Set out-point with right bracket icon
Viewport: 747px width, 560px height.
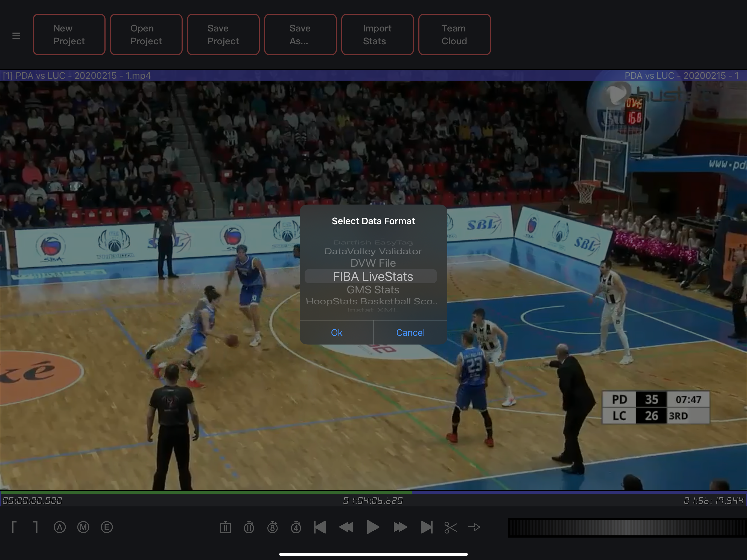tap(36, 527)
